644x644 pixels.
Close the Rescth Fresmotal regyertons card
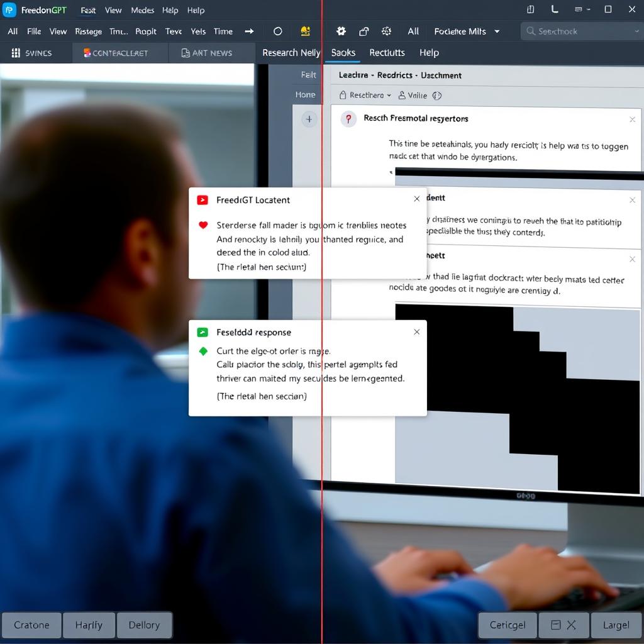(x=632, y=119)
